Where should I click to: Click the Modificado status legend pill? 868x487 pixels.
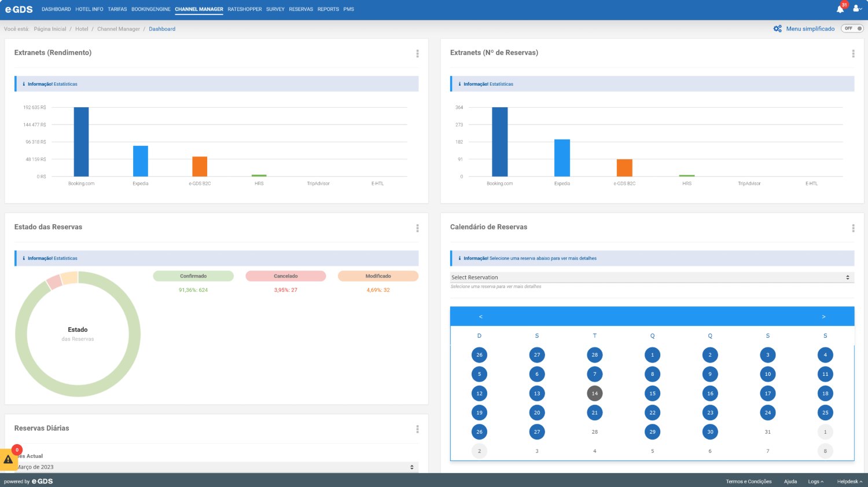coord(378,276)
